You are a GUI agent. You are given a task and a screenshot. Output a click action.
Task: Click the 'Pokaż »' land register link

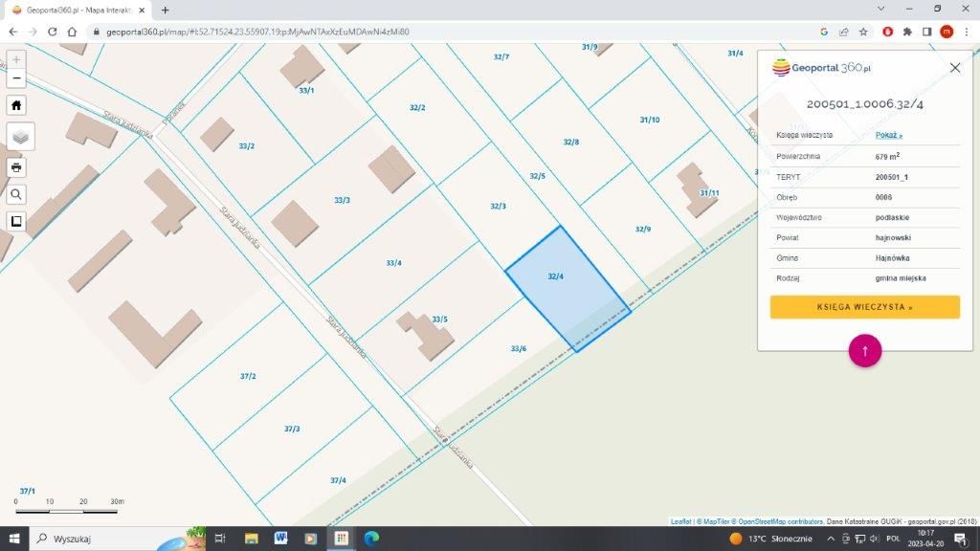pyautogui.click(x=888, y=135)
